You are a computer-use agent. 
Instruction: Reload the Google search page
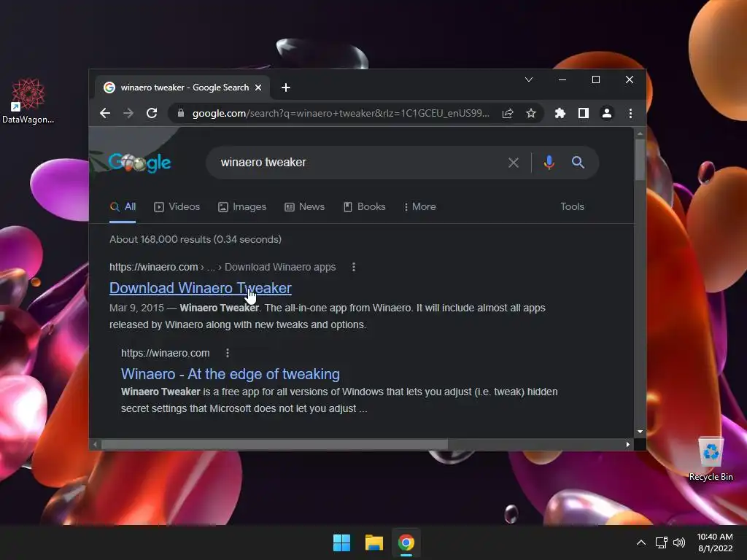(152, 113)
